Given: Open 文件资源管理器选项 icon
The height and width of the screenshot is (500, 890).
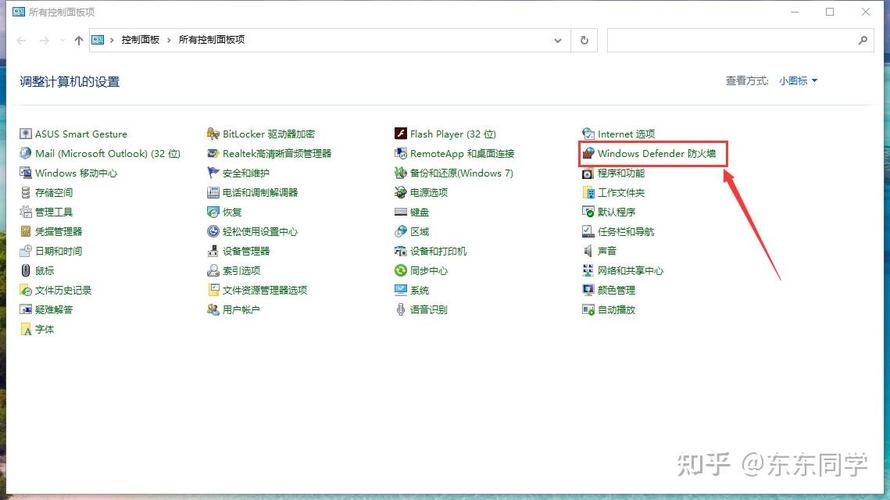Looking at the screenshot, I should point(213,290).
